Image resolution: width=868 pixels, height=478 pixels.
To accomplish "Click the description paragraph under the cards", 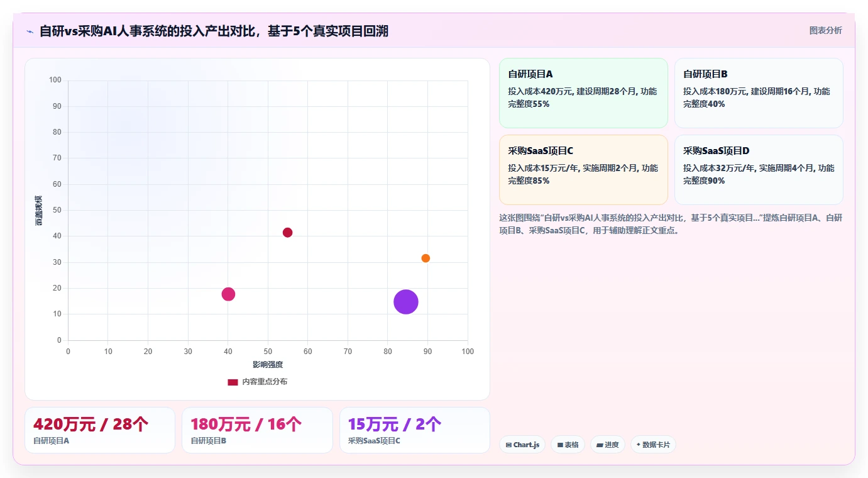I will tap(671, 224).
